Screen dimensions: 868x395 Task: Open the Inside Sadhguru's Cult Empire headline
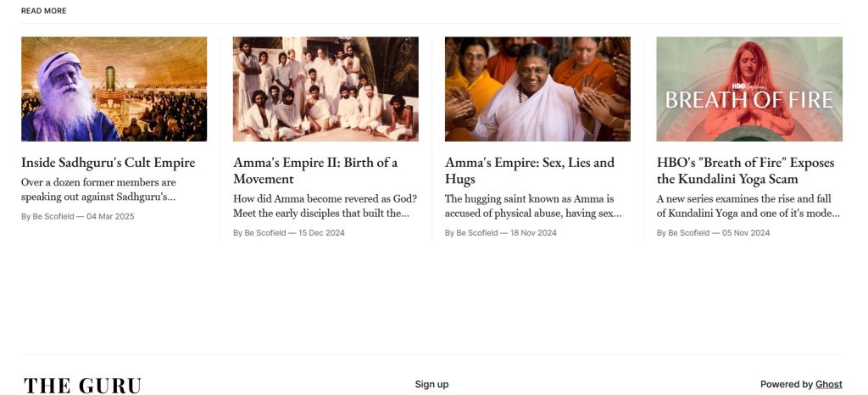(108, 163)
